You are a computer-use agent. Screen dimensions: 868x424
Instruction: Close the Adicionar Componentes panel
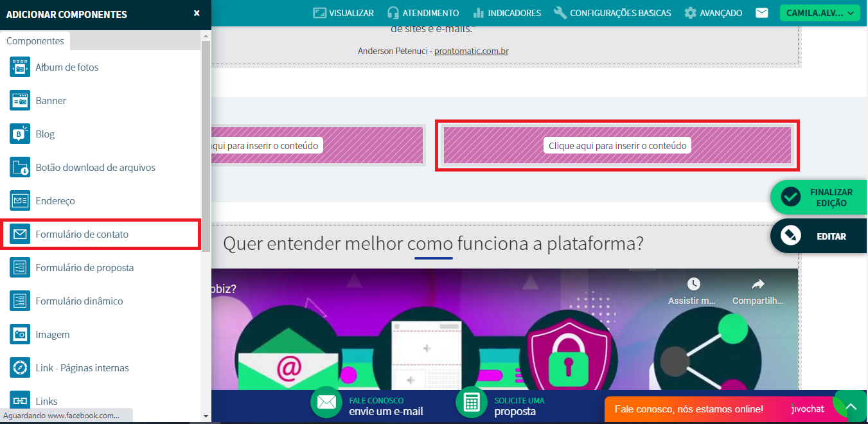coord(197,13)
